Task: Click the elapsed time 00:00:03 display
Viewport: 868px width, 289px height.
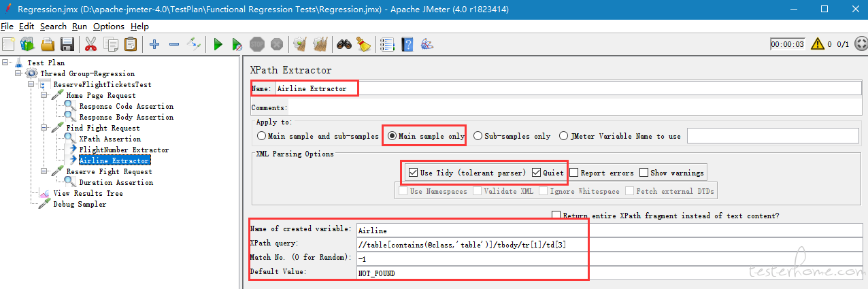Action: pyautogui.click(x=788, y=44)
